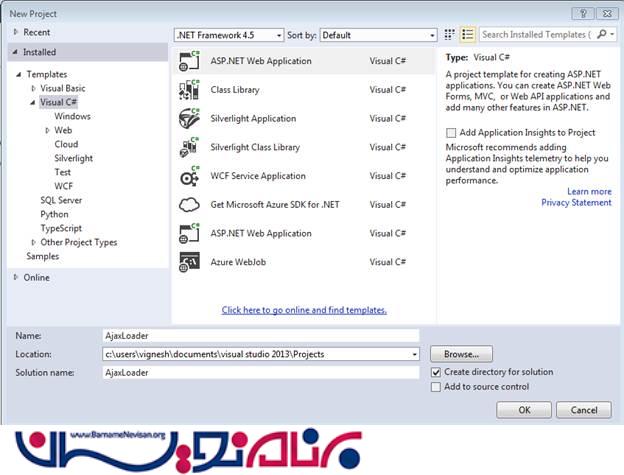Viewport: 624px width, 475px height.
Task: Click the Azure SDK cloud icon
Action: [x=190, y=205]
